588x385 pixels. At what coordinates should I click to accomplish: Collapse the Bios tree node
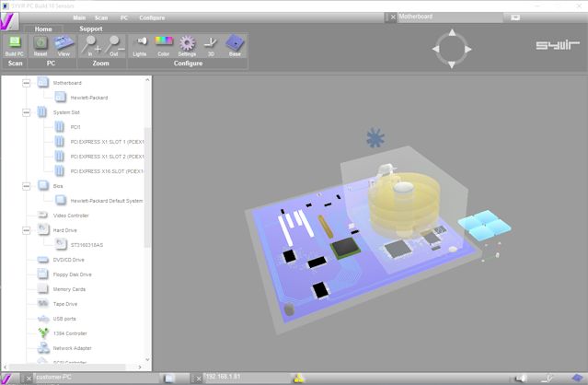point(26,186)
